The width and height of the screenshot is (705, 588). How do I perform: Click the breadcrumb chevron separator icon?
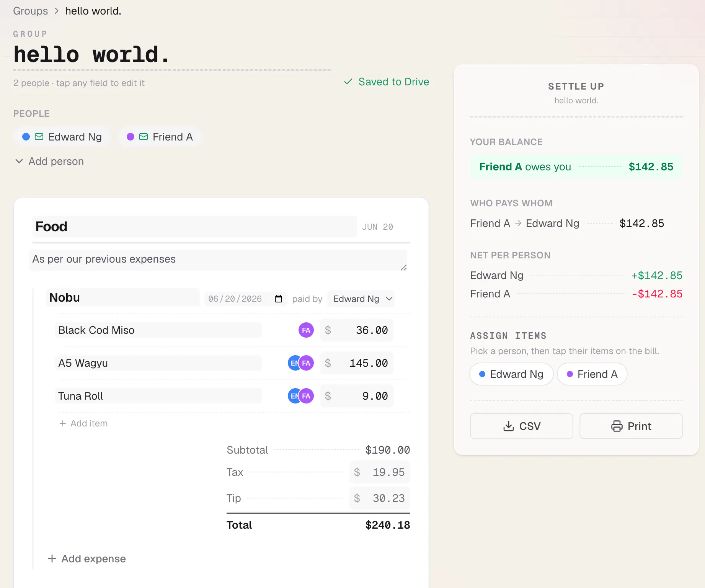[57, 11]
